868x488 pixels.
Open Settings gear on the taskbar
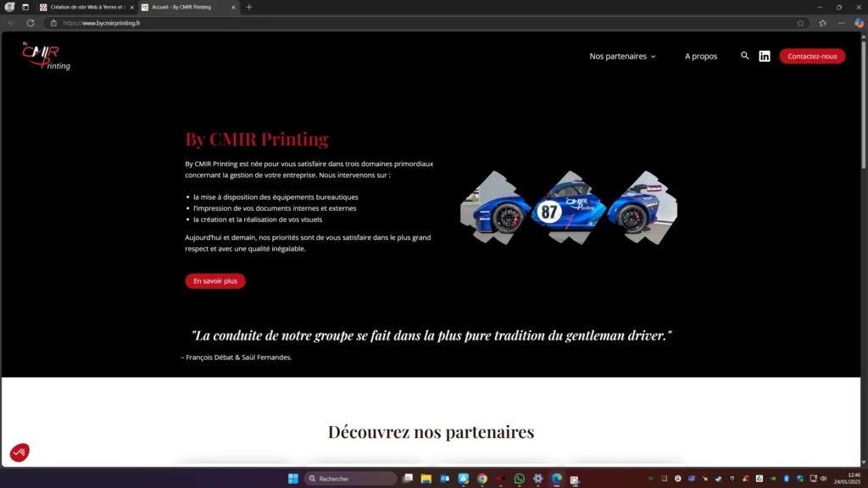[538, 479]
